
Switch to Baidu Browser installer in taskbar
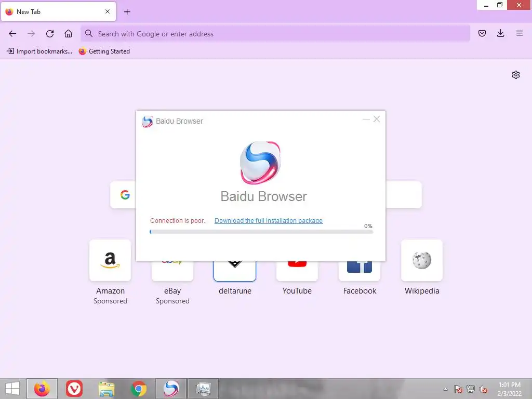coord(171,389)
